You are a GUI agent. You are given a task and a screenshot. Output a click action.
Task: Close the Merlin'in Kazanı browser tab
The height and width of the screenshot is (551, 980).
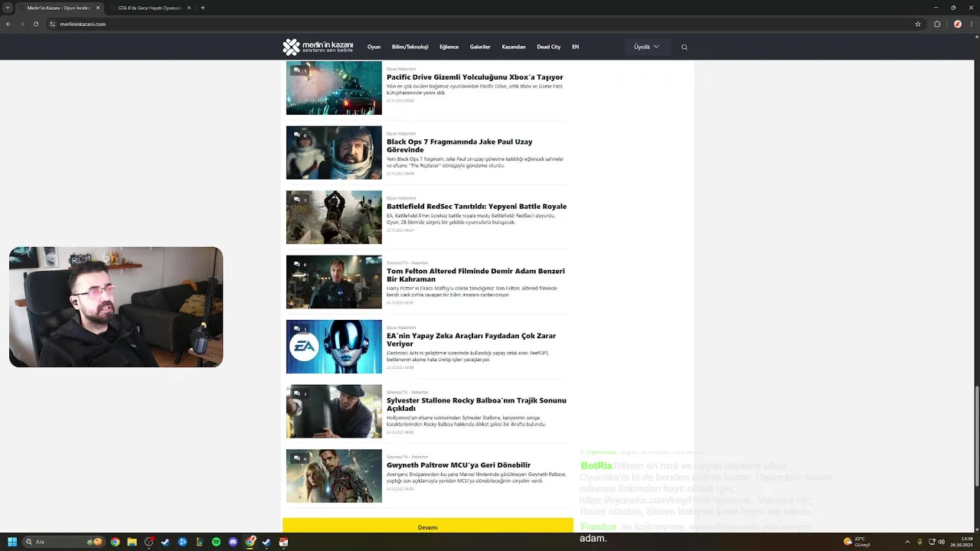(x=97, y=8)
